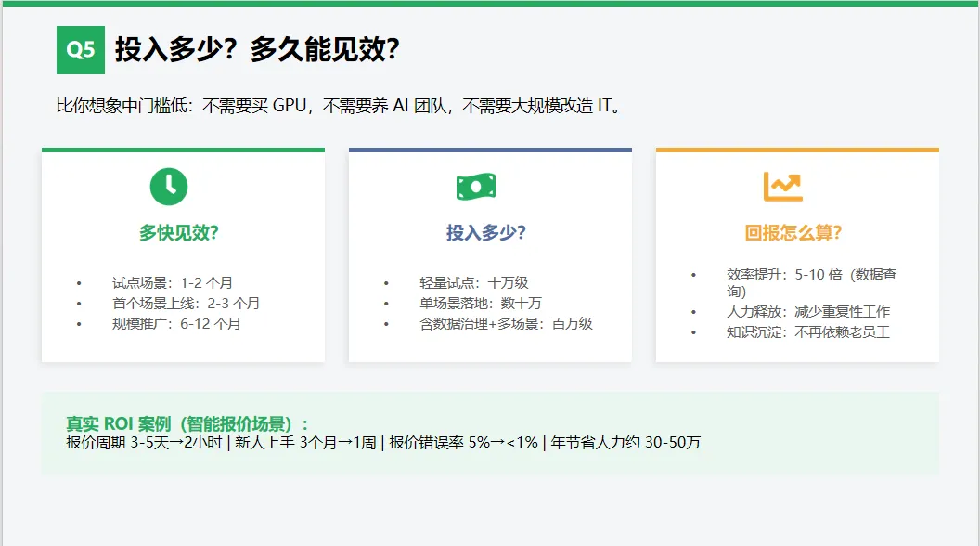Click the line 知识沉淀：不再依赖老员工
Image resolution: width=980 pixels, height=546 pixels.
[808, 332]
